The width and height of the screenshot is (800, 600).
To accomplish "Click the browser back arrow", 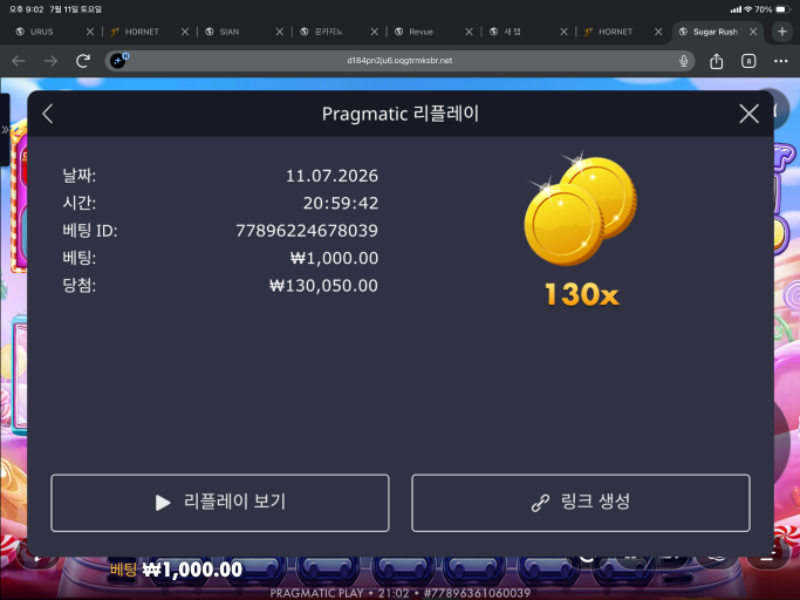I will coord(19,61).
